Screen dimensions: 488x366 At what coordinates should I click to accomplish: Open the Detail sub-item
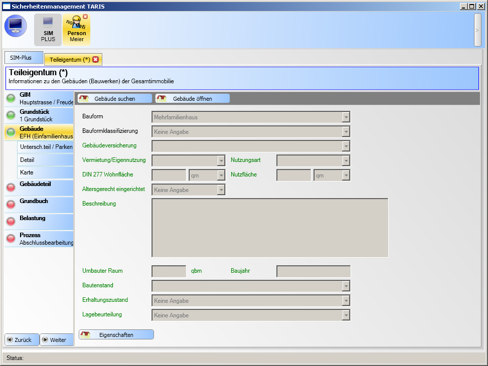[x=45, y=160]
